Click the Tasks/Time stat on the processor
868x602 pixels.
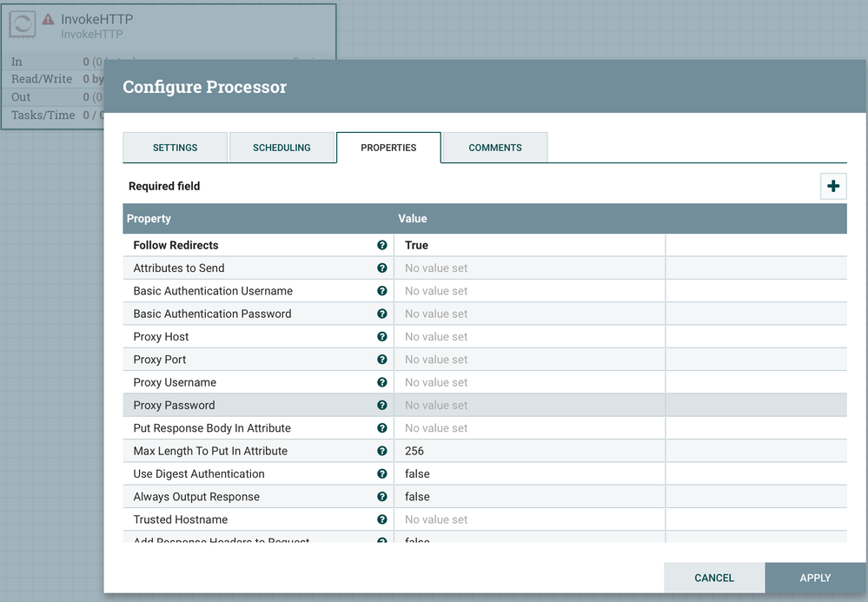pos(43,115)
